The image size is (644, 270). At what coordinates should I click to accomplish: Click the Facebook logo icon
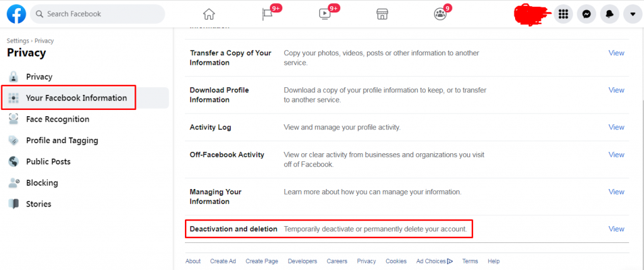[x=16, y=14]
